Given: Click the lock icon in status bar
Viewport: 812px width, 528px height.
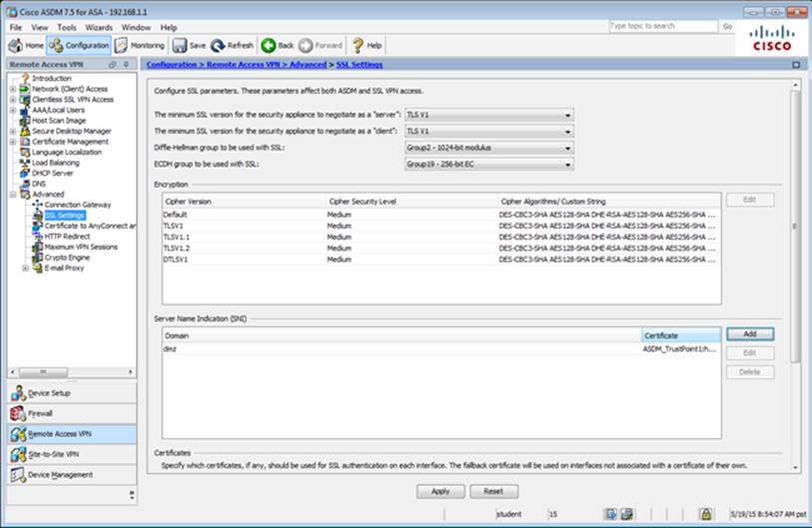Looking at the screenshot, I should 704,514.
